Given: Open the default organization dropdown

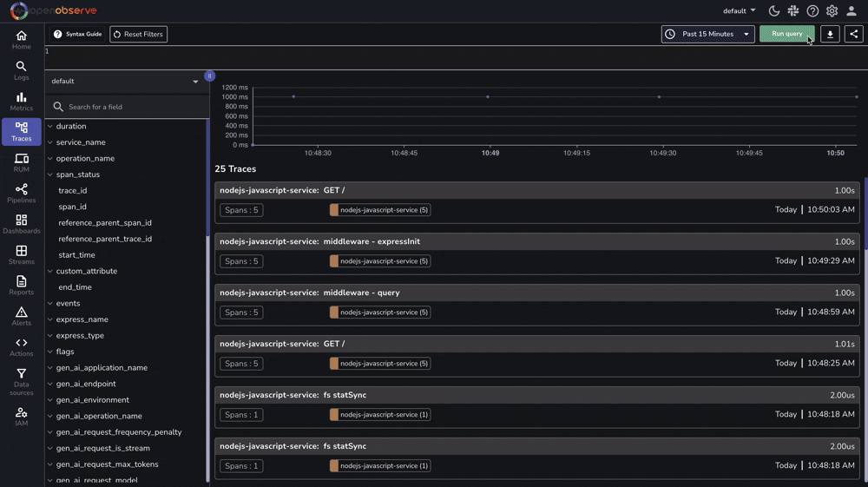Looking at the screenshot, I should (740, 11).
